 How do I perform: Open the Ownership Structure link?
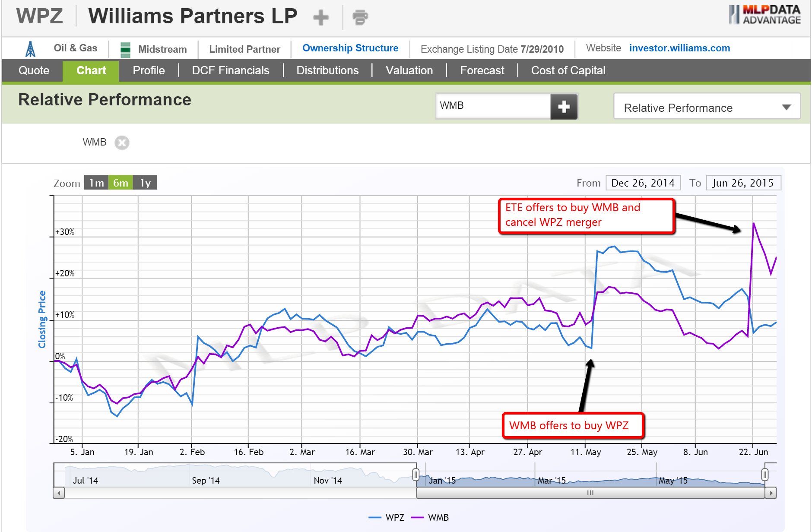pyautogui.click(x=350, y=48)
